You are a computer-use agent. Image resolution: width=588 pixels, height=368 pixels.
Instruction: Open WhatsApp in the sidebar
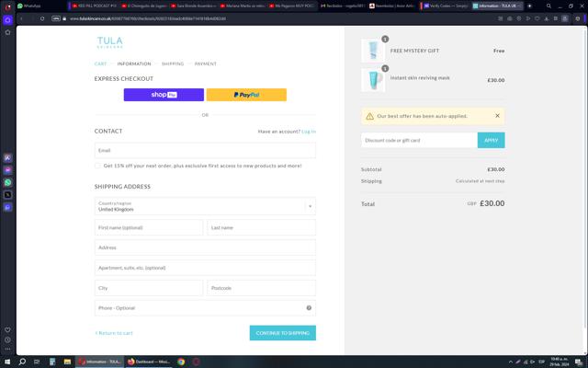point(7,182)
